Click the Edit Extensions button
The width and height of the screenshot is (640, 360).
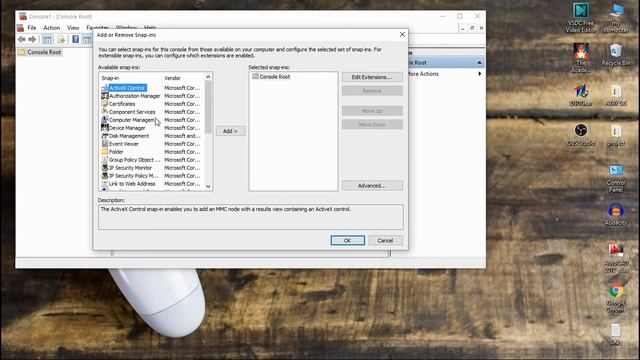pos(372,77)
